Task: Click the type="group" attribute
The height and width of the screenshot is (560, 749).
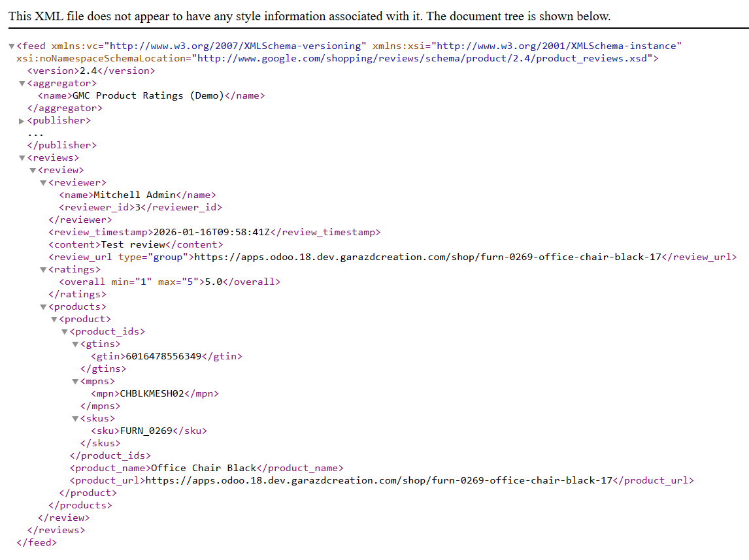Action: (x=154, y=257)
